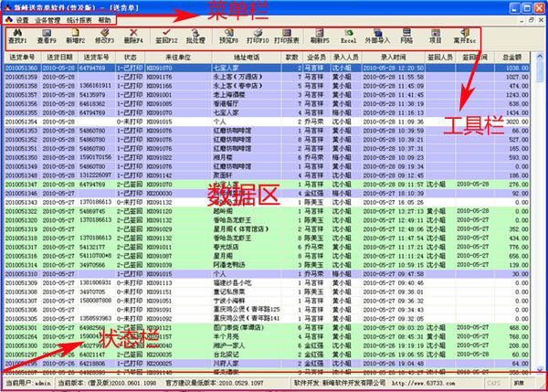
Task: Select order row 2010051358
Action: coord(267,86)
